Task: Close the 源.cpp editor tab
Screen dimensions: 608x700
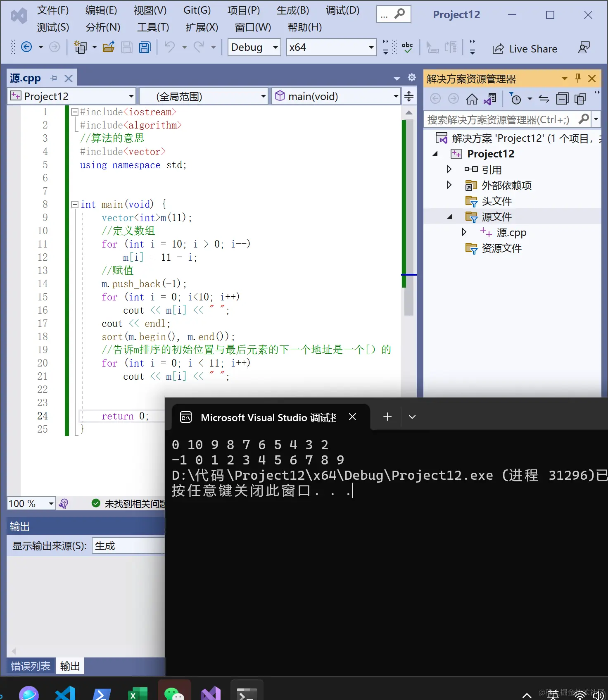Action: pyautogui.click(x=69, y=78)
